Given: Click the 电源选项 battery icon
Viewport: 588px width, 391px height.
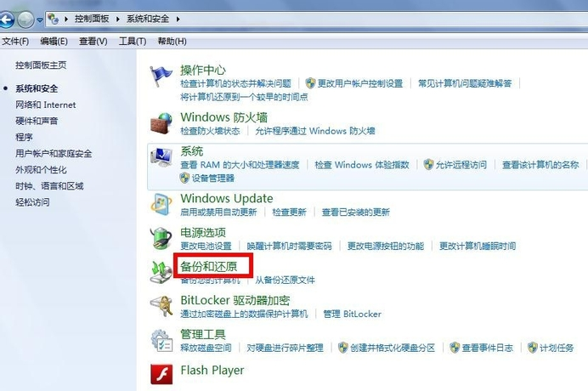Looking at the screenshot, I should (161, 237).
